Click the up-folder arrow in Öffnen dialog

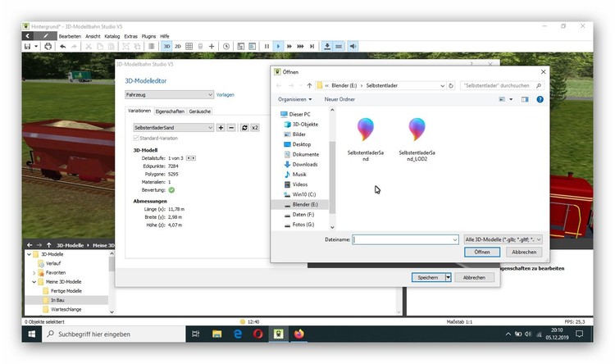click(x=309, y=84)
